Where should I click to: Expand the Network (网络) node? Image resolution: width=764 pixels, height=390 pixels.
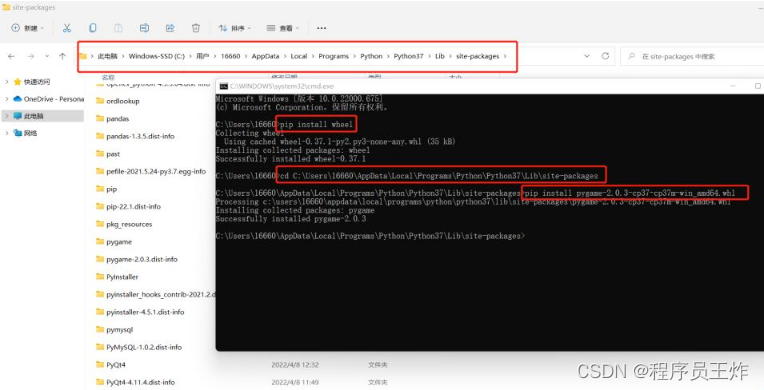(x=7, y=133)
